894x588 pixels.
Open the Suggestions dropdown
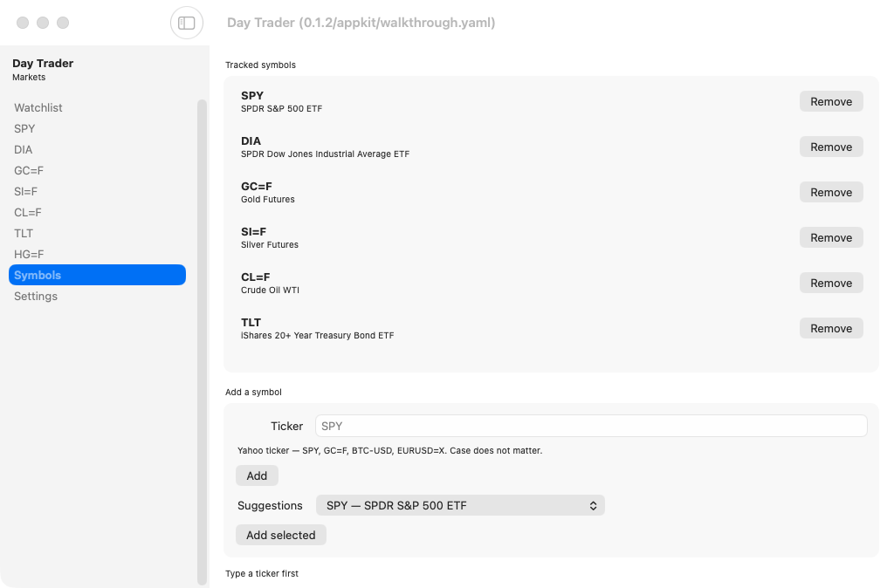tap(460, 505)
